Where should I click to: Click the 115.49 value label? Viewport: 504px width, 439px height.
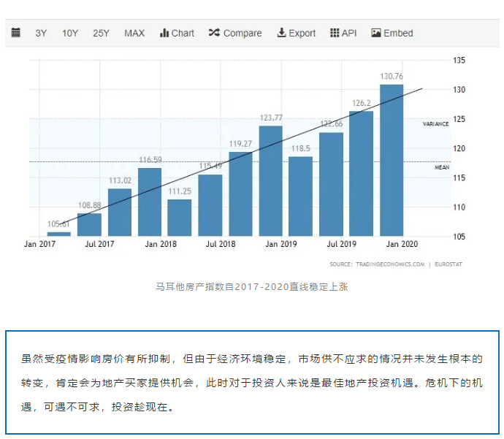click(210, 166)
